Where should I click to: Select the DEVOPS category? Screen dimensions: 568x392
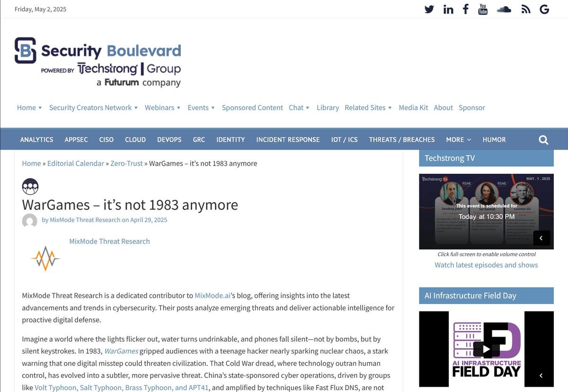[x=169, y=140]
